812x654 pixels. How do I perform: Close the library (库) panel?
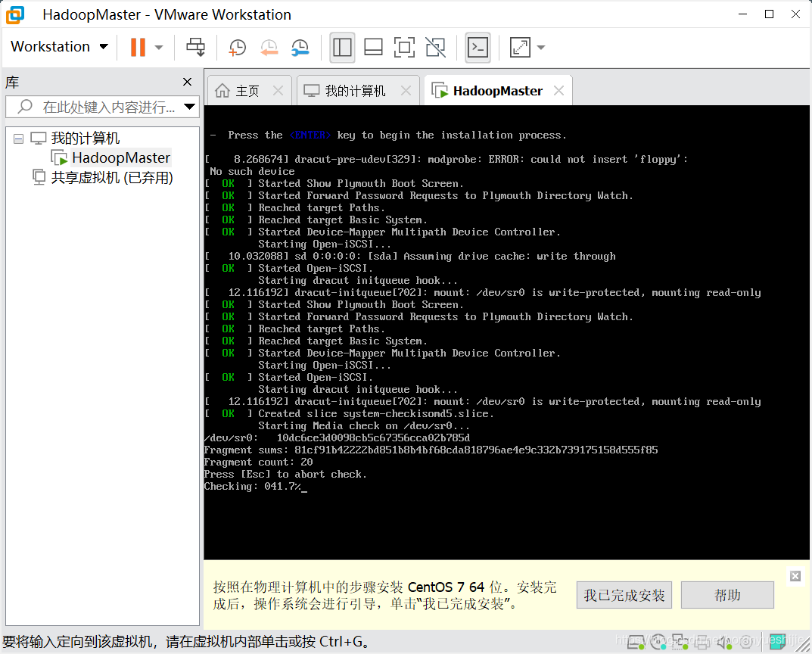pyautogui.click(x=188, y=82)
